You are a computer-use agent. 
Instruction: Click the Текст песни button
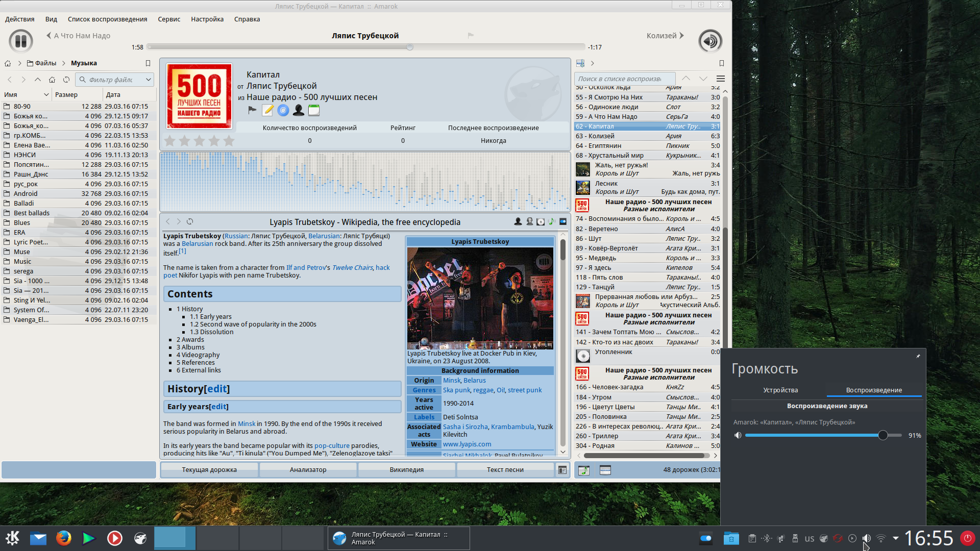pos(505,469)
